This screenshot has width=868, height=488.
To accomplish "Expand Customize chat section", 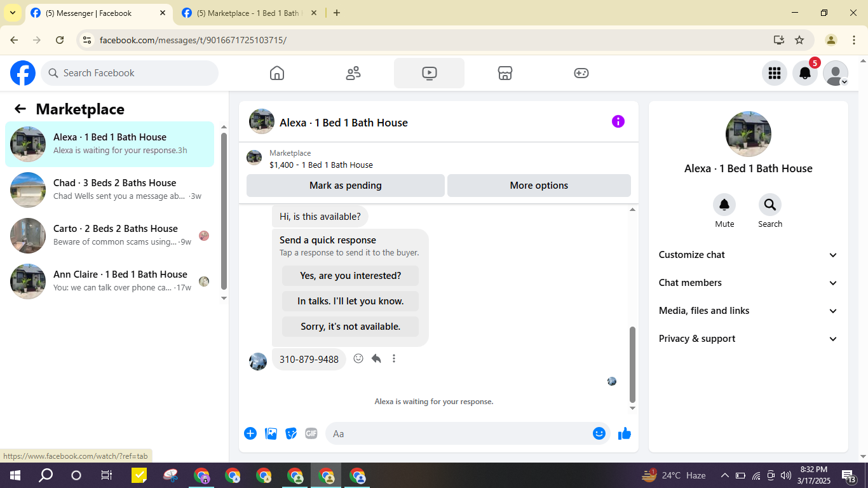I will pyautogui.click(x=749, y=255).
